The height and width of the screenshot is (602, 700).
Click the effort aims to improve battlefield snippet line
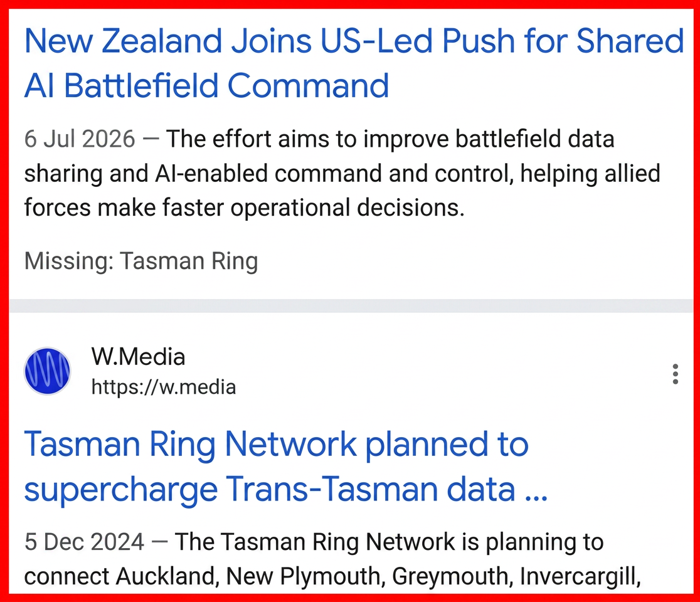click(x=390, y=139)
